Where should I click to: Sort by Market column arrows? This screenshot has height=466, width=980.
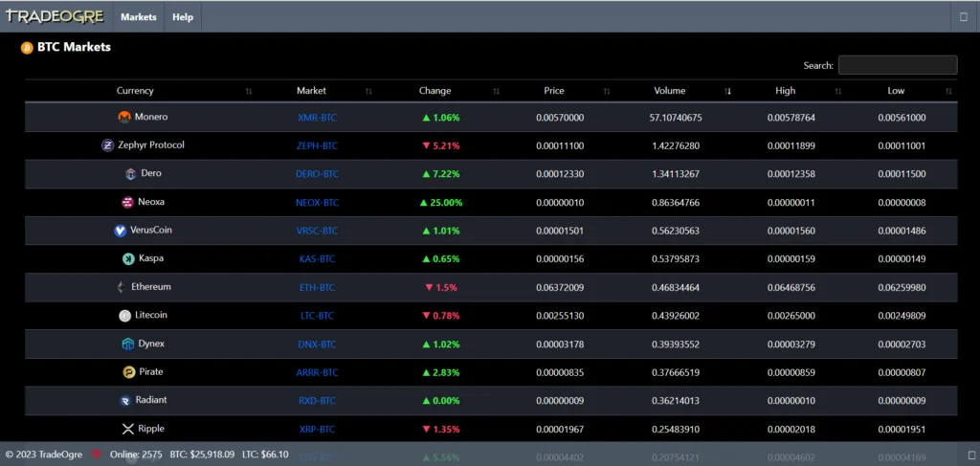coord(368,91)
